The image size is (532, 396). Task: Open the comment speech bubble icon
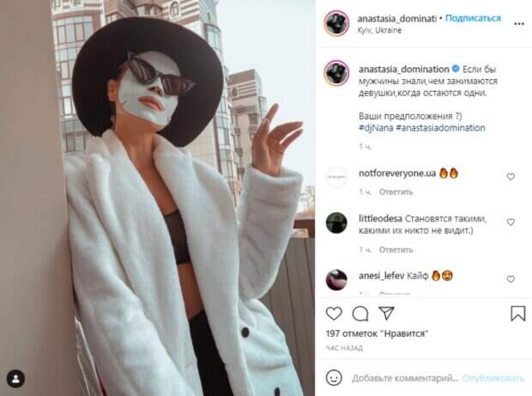click(360, 314)
